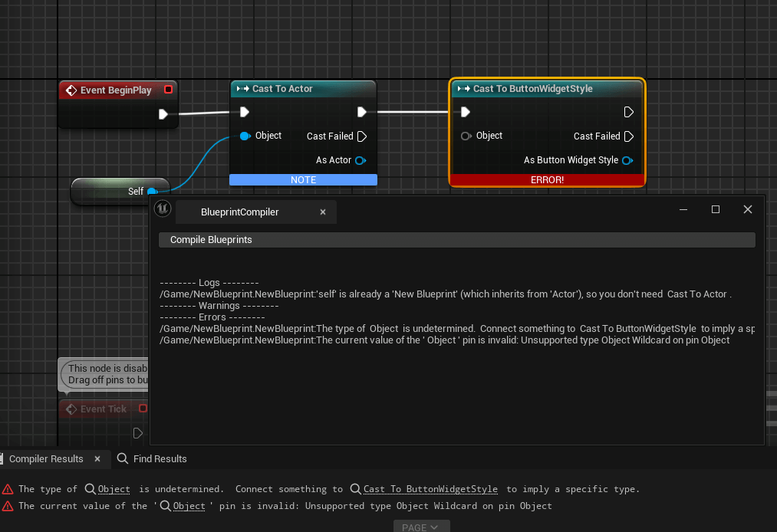The image size is (777, 532).
Task: Click the Event BeginPlay node title
Action: [x=116, y=90]
